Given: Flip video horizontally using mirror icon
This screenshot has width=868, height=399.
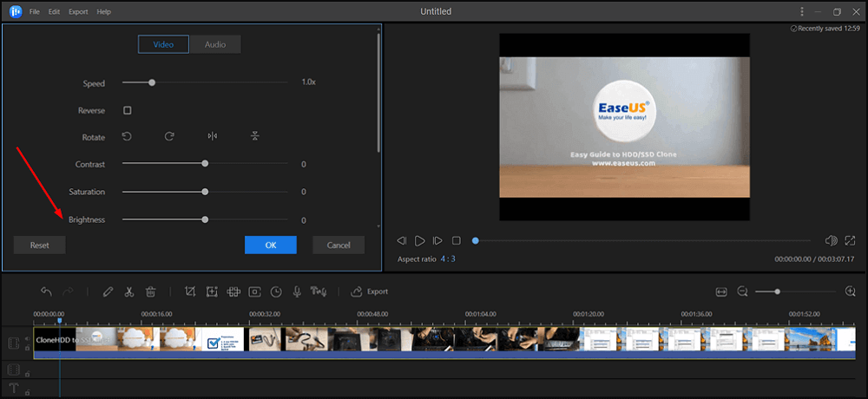Looking at the screenshot, I should click(213, 136).
